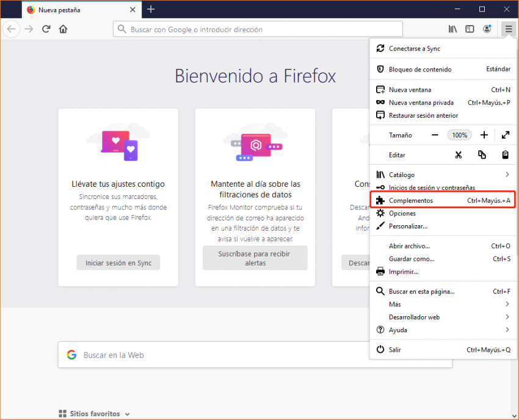Click the reload page icon
Screen dimensions: 519x420
46,29
